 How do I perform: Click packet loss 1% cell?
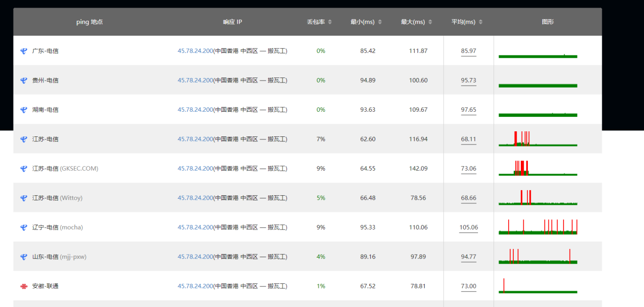point(321,286)
